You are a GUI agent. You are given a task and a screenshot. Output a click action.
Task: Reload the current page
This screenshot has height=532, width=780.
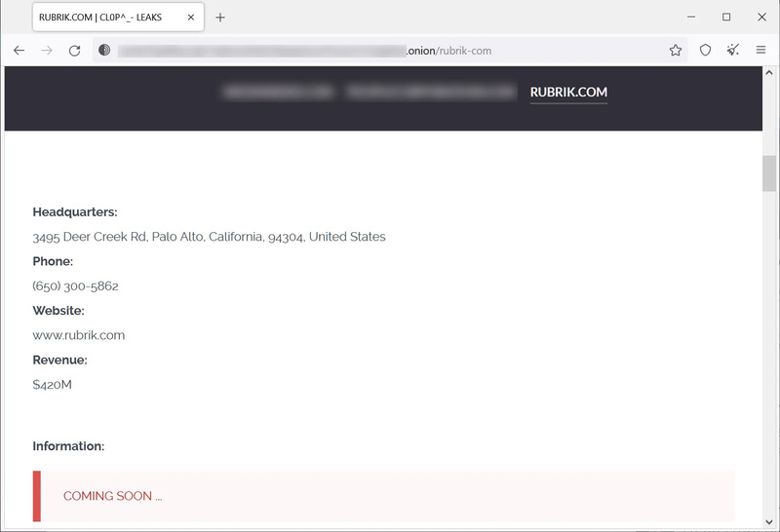[x=75, y=51]
